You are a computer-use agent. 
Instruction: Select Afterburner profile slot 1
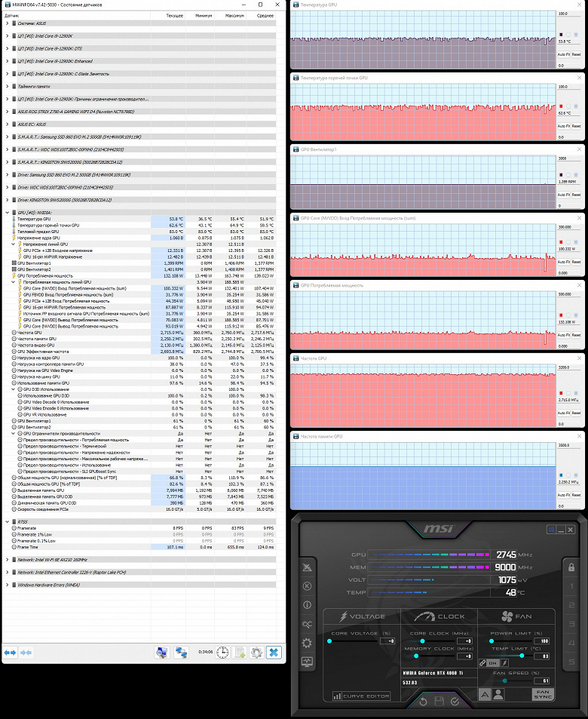[571, 586]
